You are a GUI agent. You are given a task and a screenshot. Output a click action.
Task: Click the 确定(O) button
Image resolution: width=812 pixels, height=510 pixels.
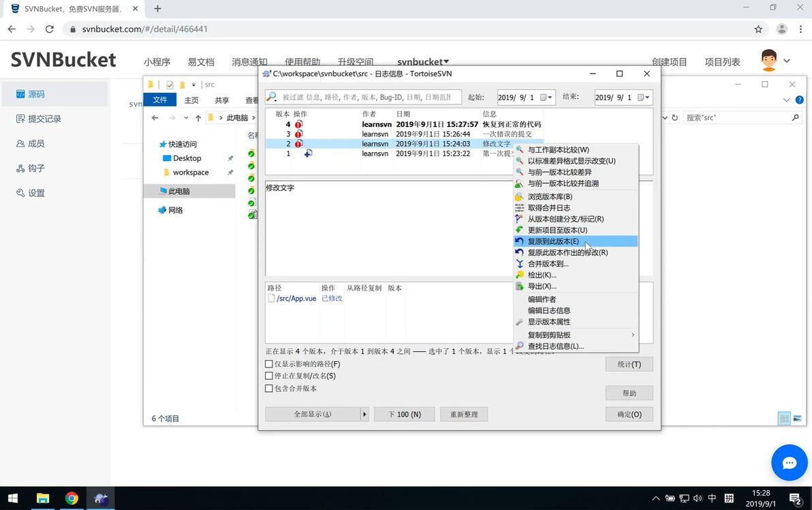click(629, 414)
